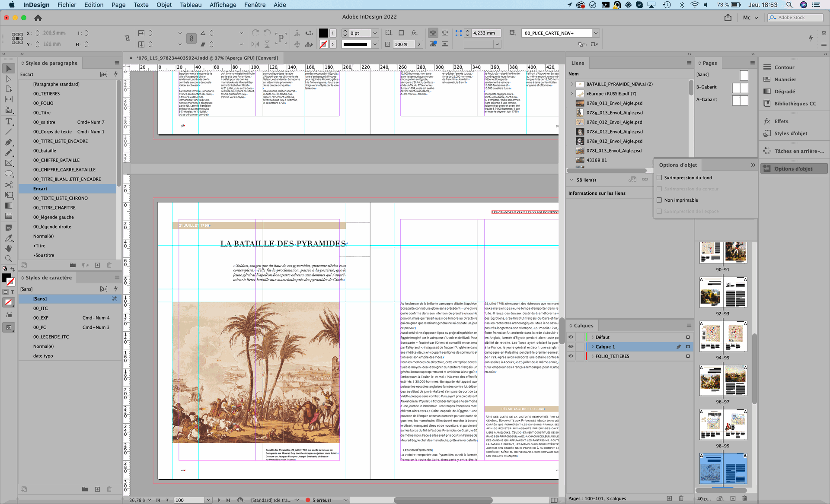This screenshot has width=830, height=504.
Task: Delete selected character style with trash icon
Action: point(109,489)
